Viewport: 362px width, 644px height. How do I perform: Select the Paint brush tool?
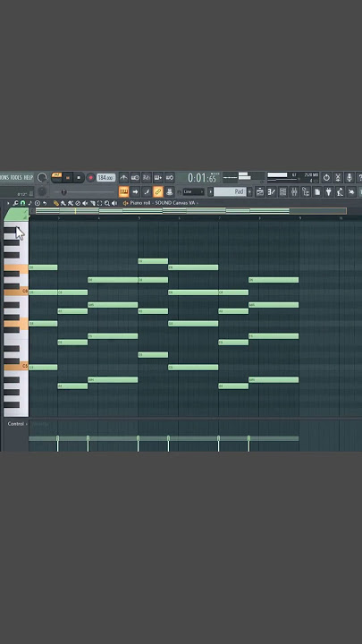(x=63, y=203)
